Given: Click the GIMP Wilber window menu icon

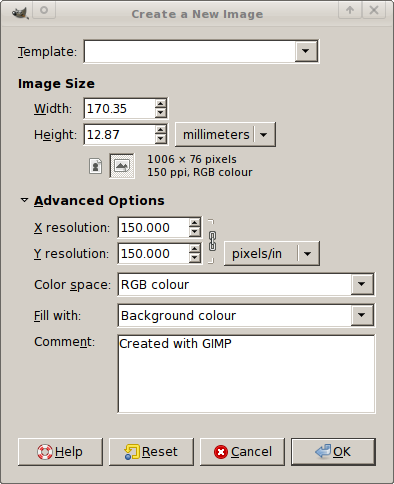Looking at the screenshot, I should 20,12.
